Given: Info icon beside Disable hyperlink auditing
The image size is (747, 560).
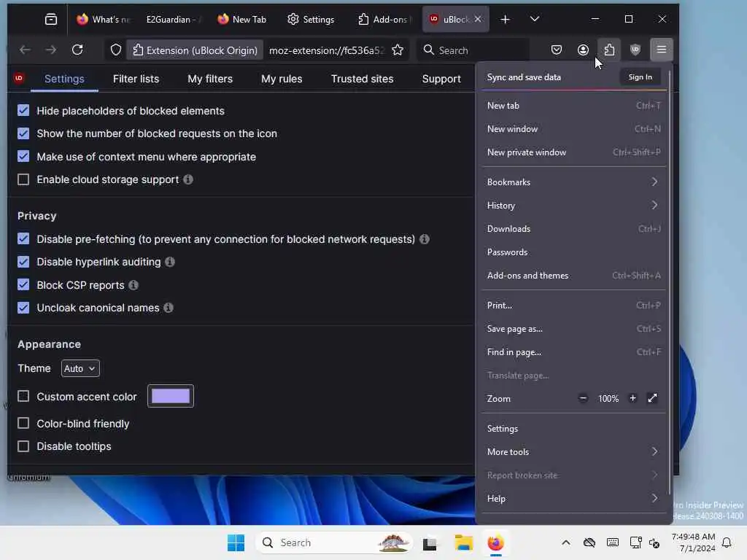Looking at the screenshot, I should point(170,262).
